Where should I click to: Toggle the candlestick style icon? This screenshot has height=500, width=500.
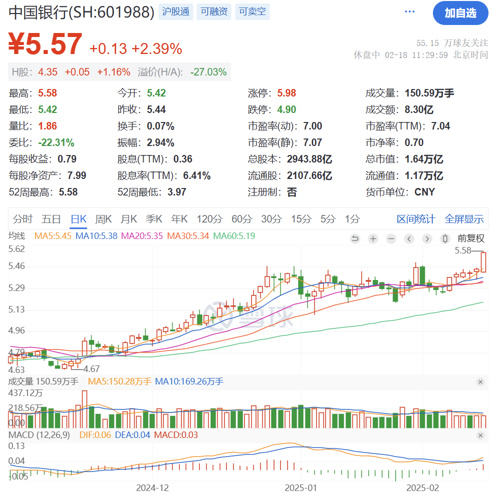click(x=445, y=239)
